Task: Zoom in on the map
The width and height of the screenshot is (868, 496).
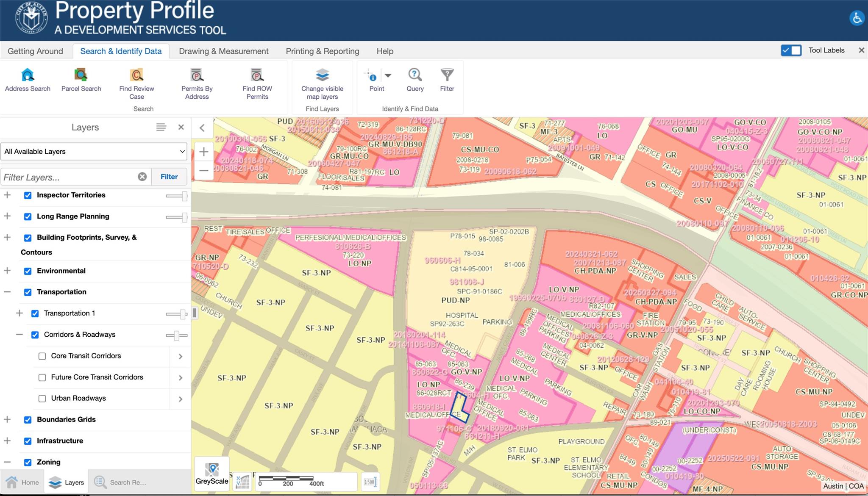Action: click(x=204, y=152)
